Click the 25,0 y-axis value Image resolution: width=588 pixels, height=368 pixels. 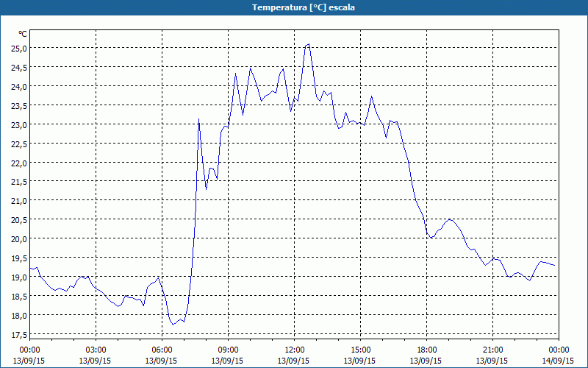[x=19, y=48]
